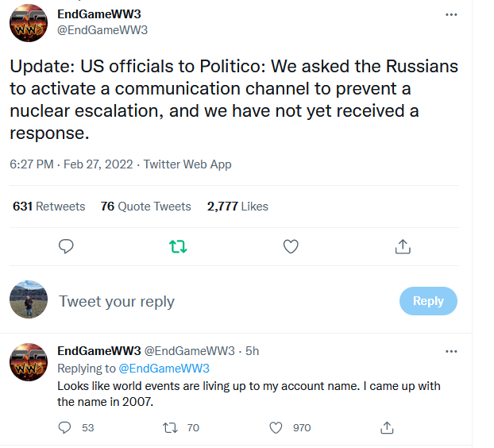Viewport: 494px width, 448px height.
Task: Open the reply tweet's three-dot more menu
Action: tap(451, 351)
